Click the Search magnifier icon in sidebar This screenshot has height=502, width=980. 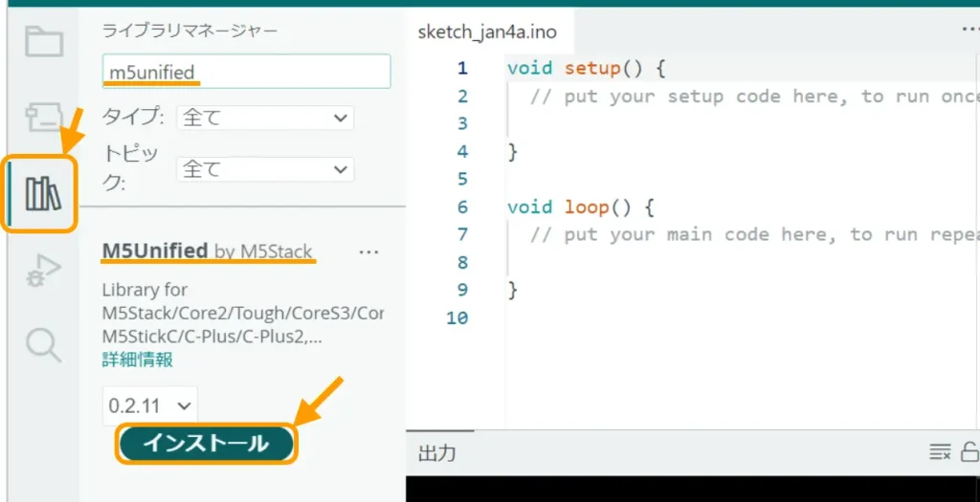click(x=43, y=344)
